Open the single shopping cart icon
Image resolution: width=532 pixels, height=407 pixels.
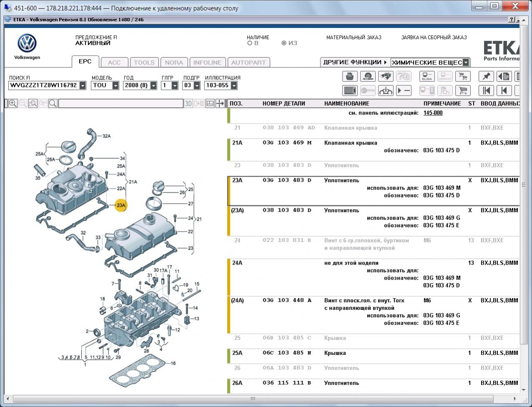(463, 90)
